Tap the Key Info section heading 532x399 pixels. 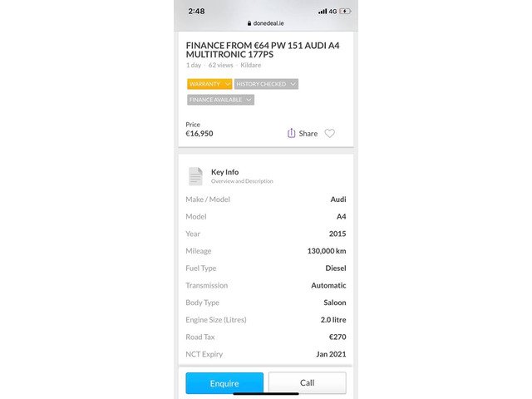tap(224, 172)
